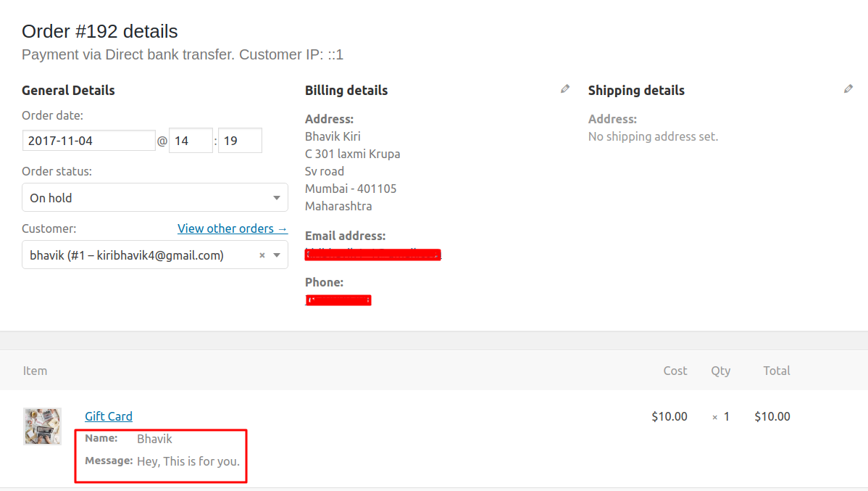Click the Item column header
This screenshot has width=868, height=491.
point(35,370)
